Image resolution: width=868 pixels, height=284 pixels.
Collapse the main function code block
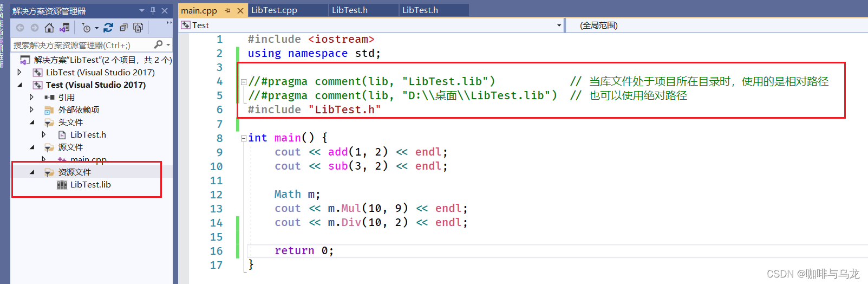pos(244,138)
